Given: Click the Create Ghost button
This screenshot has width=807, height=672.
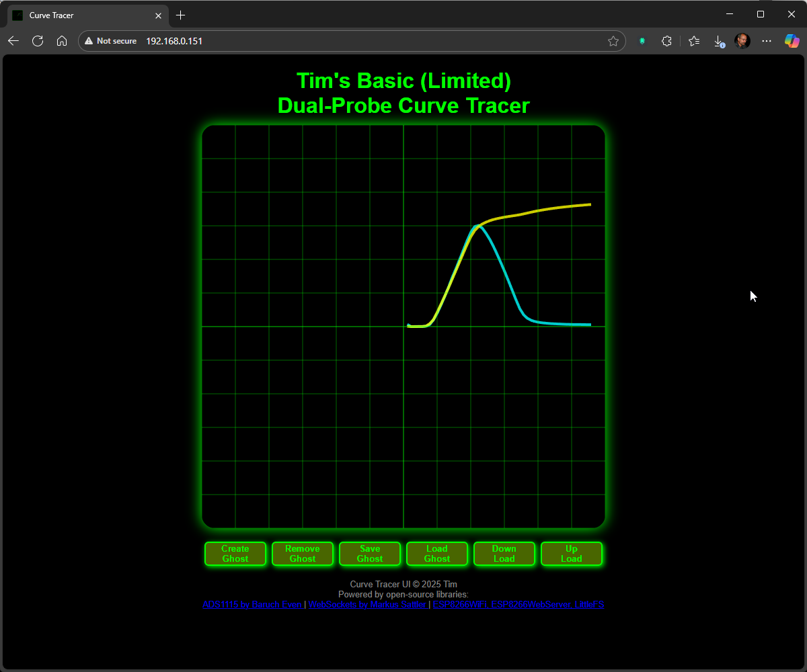Looking at the screenshot, I should (235, 554).
